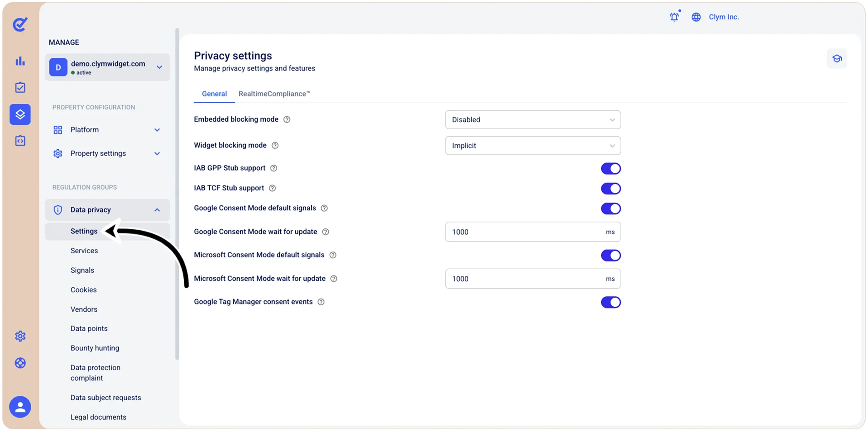
Task: Open Embedded blocking mode dropdown
Action: (x=533, y=120)
